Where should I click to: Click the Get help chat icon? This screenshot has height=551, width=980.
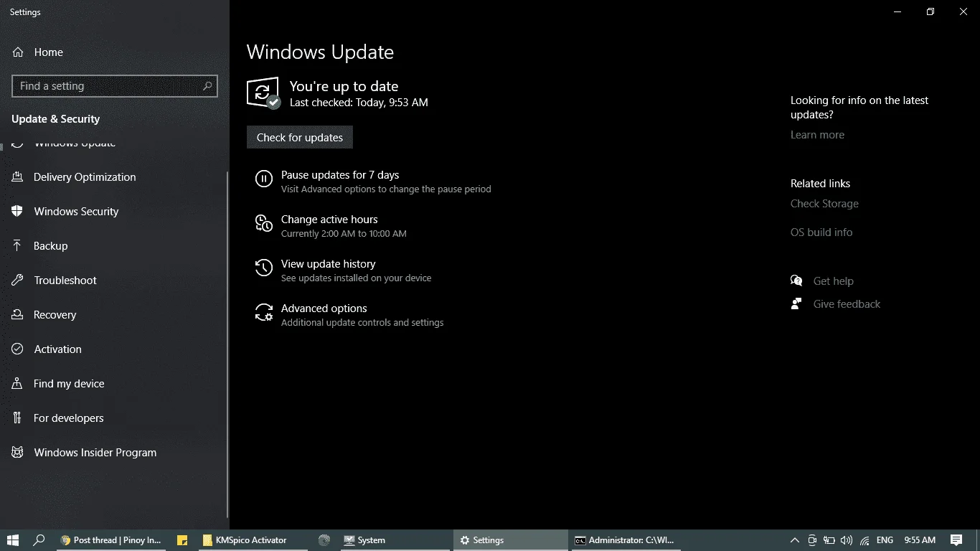tap(796, 281)
